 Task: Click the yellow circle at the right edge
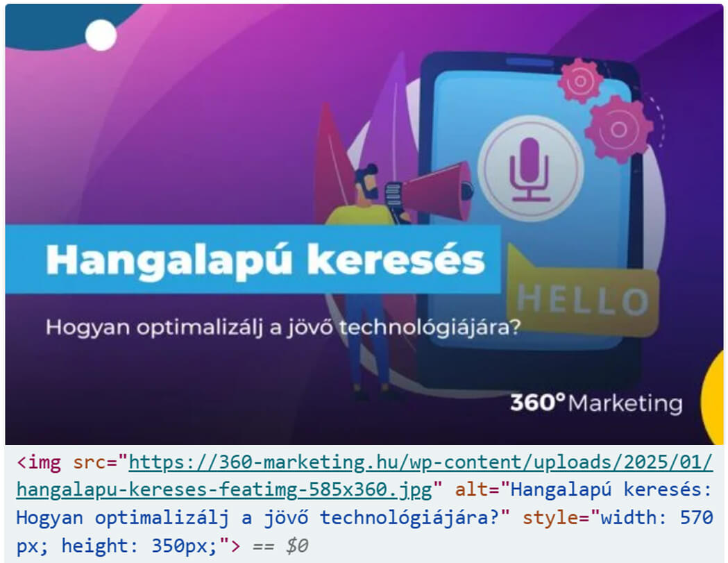tap(713, 396)
